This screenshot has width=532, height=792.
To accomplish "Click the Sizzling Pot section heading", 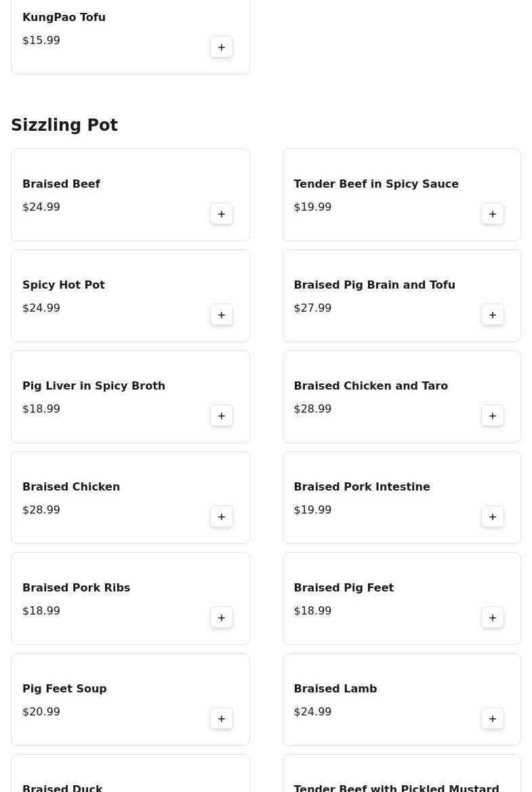I will [x=64, y=125].
